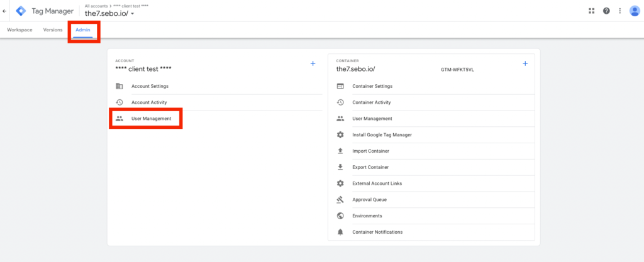Click the plus icon to create container
This screenshot has width=644, height=262.
coord(525,63)
